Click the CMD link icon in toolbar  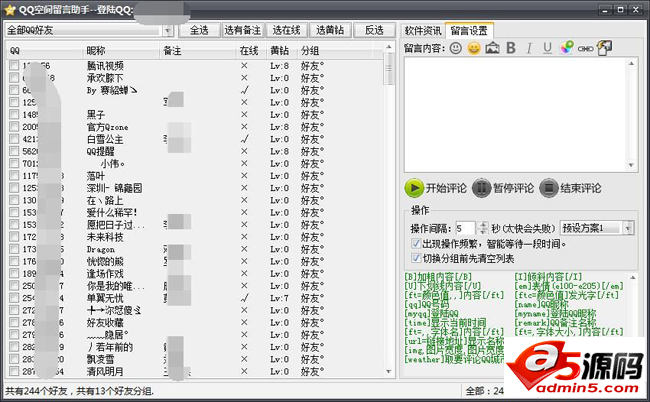pos(585,49)
